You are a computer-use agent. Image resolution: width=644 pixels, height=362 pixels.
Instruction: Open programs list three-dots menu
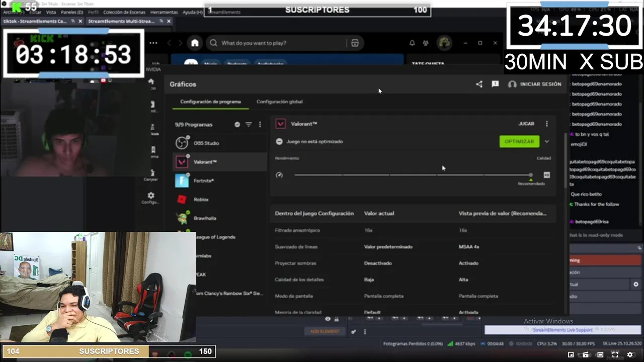[x=260, y=125]
